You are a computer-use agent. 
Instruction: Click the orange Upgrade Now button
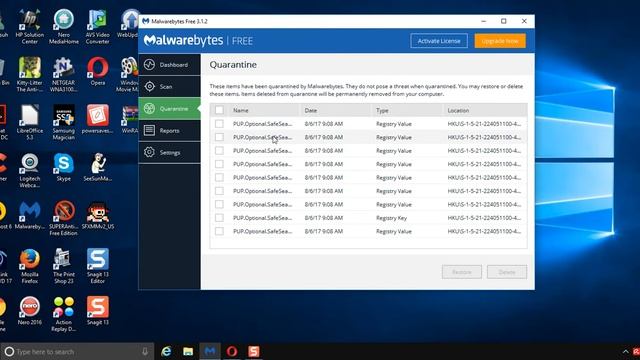click(500, 41)
